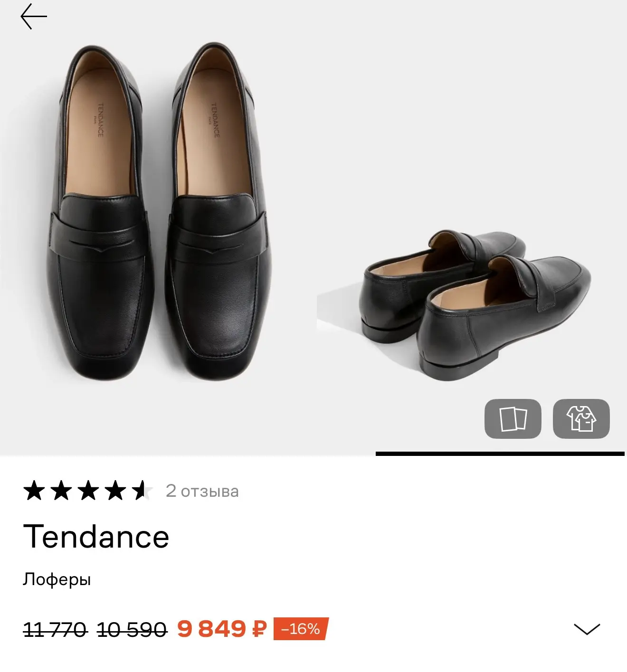Select the Лоферы category label
This screenshot has width=627, height=672.
tap(57, 580)
